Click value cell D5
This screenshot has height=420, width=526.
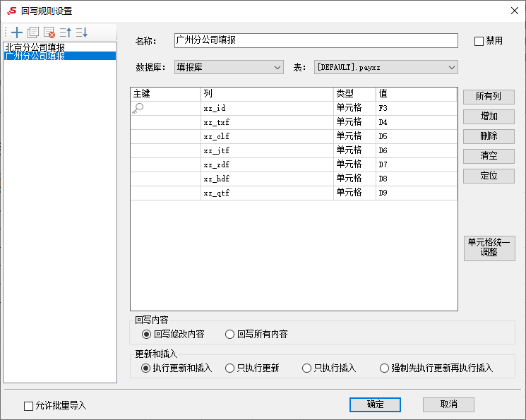(417, 136)
